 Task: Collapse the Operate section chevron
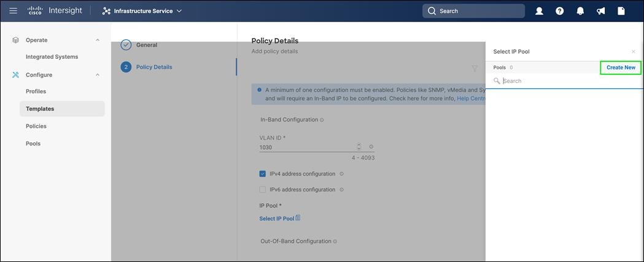(98, 40)
